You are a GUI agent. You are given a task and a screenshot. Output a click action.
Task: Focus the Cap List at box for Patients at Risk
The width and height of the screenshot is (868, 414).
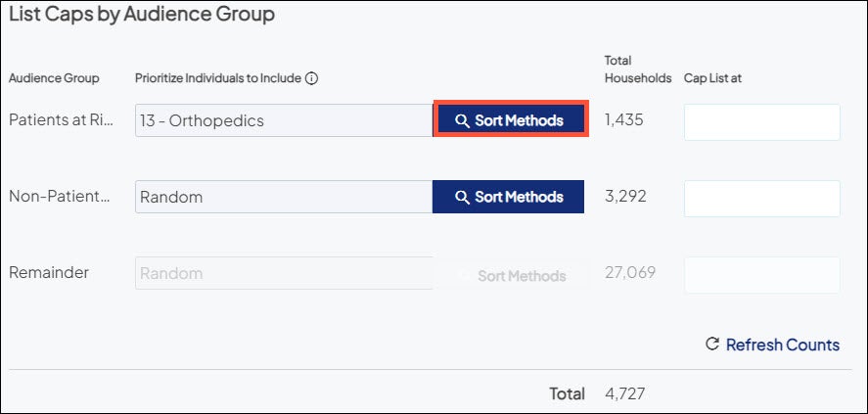pos(761,122)
